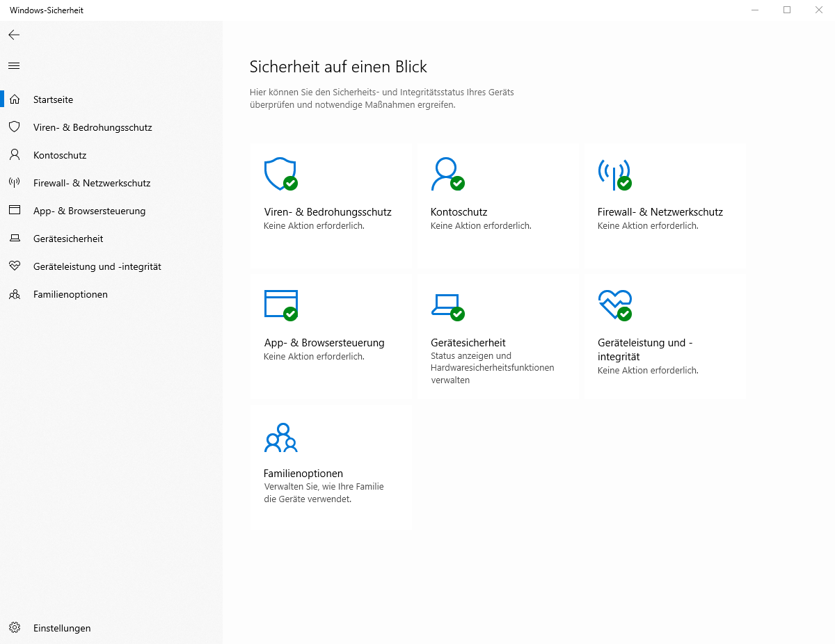
Task: Click the App- & Browsersteuerung tile title
Action: [x=324, y=343]
